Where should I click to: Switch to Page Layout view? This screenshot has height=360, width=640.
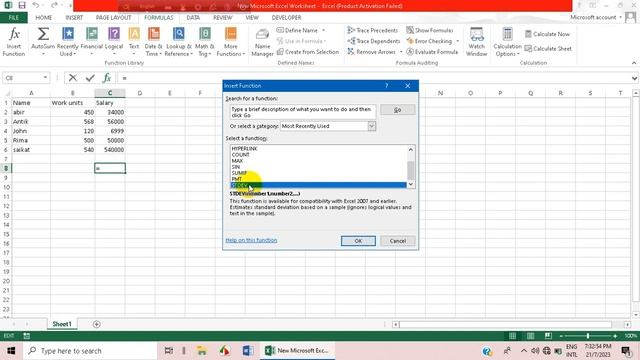(530, 336)
